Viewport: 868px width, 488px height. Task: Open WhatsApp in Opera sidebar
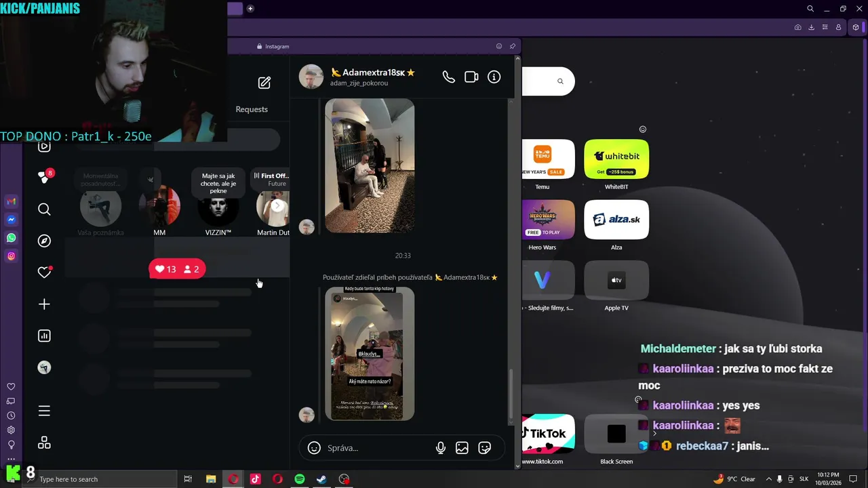[x=11, y=238]
